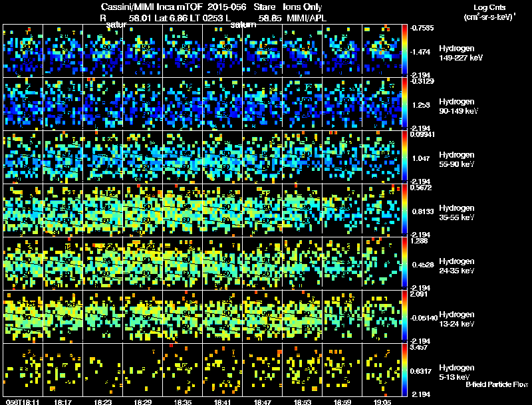Click the '18:23' time label
The width and height of the screenshot is (532, 405).
(x=103, y=402)
